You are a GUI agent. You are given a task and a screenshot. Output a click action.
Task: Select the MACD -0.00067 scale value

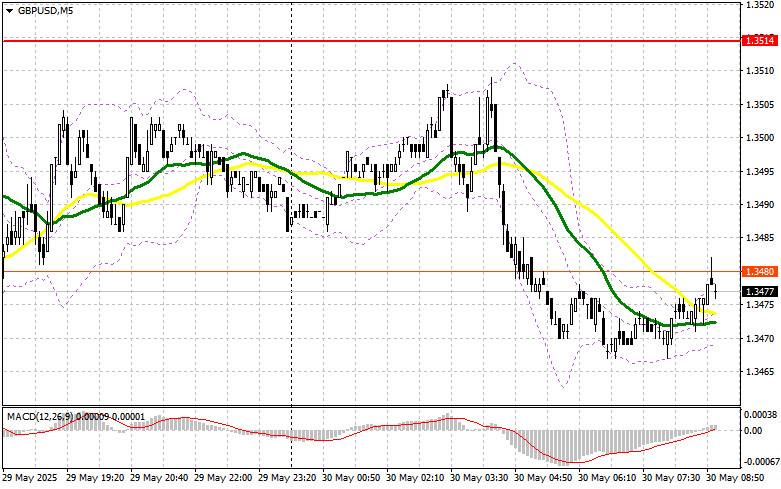click(760, 462)
